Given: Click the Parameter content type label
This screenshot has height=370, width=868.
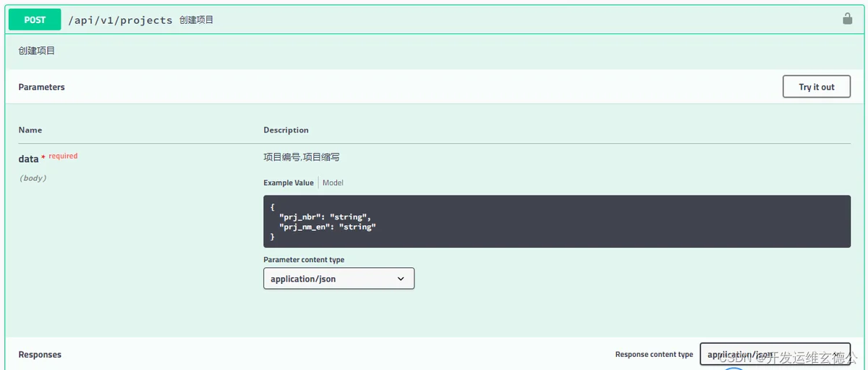Looking at the screenshot, I should click(x=304, y=260).
